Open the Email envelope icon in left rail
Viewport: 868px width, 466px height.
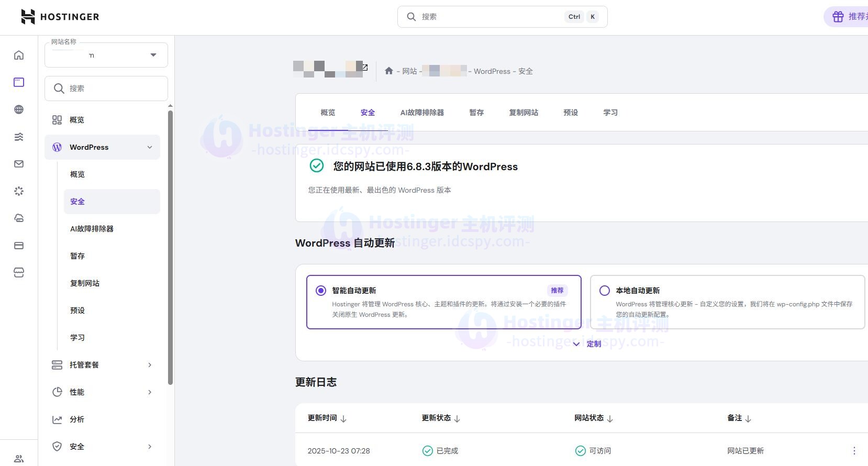coord(19,164)
